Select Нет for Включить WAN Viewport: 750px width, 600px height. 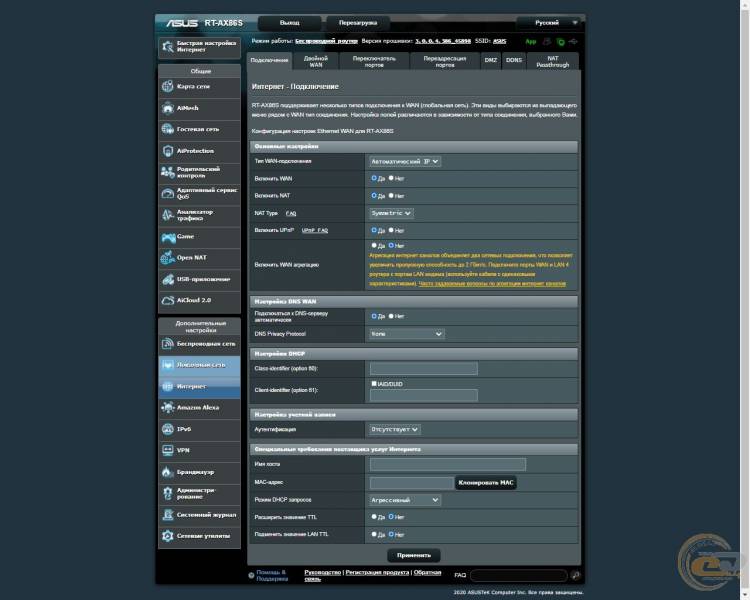[x=391, y=178]
